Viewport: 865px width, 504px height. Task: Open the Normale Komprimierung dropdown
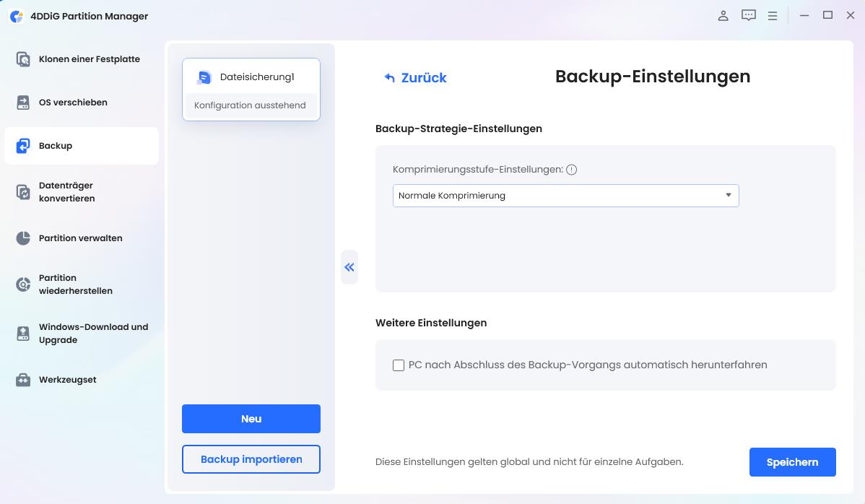click(565, 195)
